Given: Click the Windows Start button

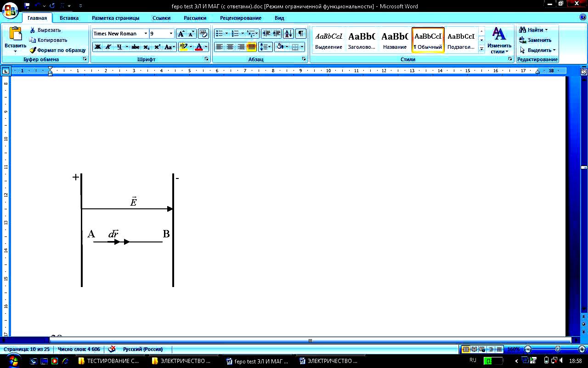Looking at the screenshot, I should tap(12, 360).
